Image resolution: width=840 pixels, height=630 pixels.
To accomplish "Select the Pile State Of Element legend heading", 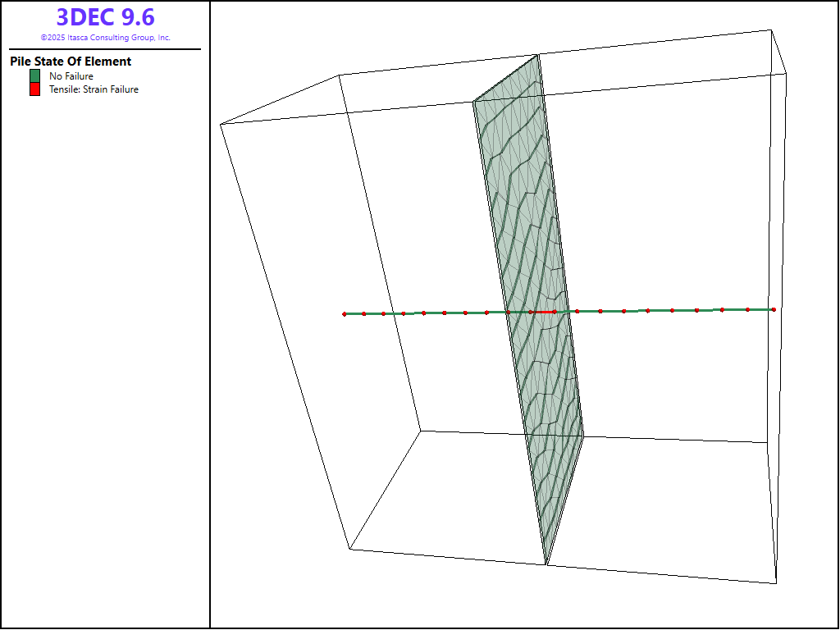I will click(x=71, y=62).
